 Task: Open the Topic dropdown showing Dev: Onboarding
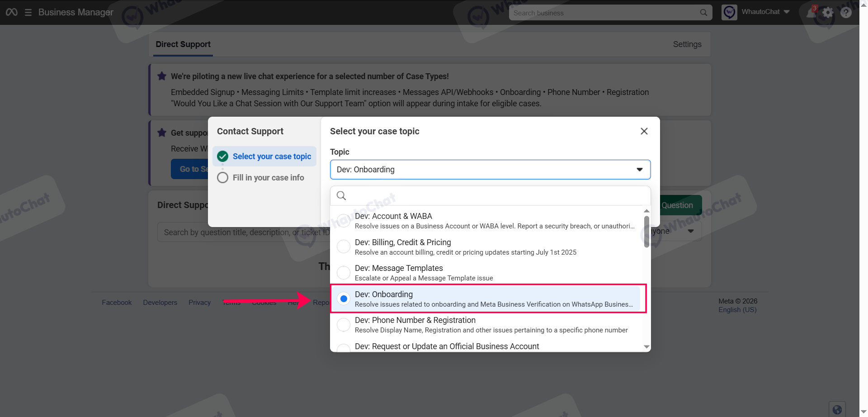coord(490,170)
